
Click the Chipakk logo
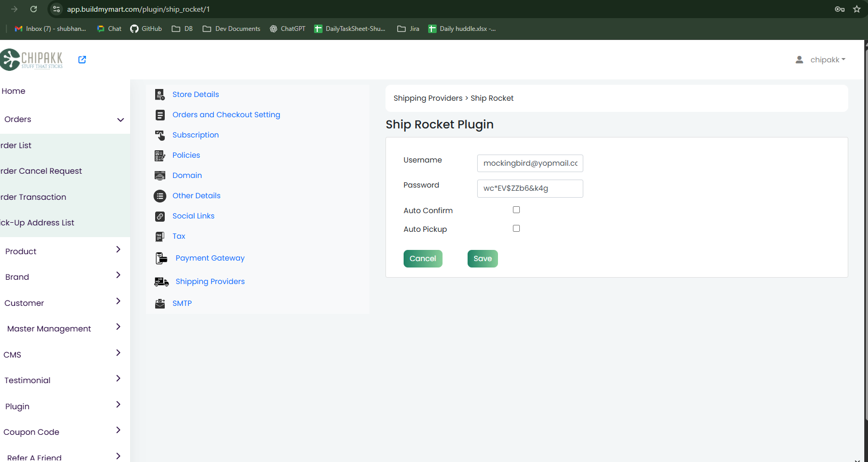pos(31,60)
